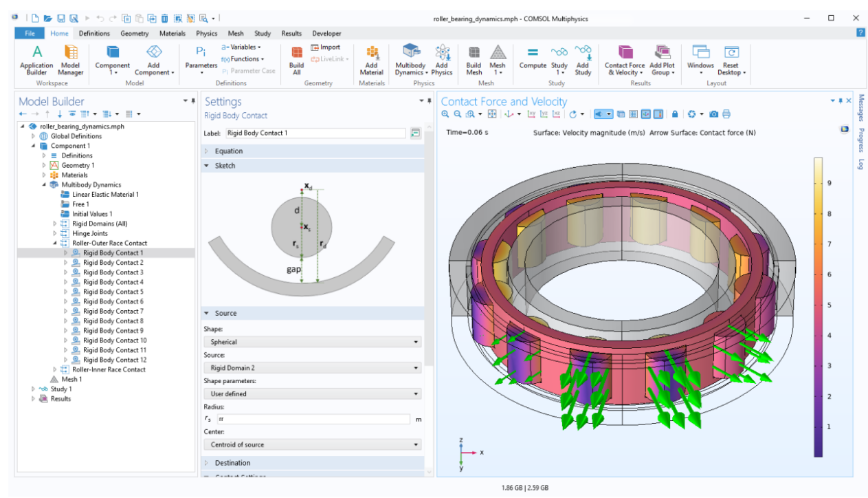Select Rigid Body Contact 7 in the tree
Screen dimensions: 868x498
click(x=113, y=311)
